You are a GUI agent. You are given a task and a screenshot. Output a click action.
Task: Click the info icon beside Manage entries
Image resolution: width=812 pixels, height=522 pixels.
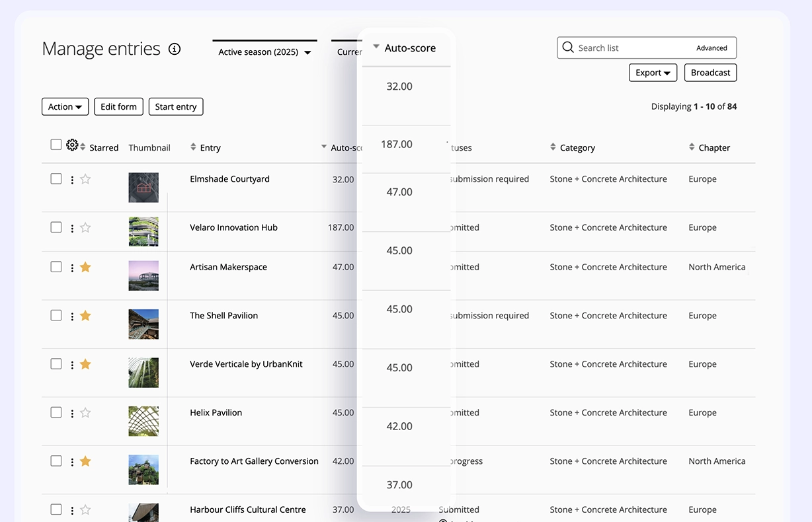(175, 49)
